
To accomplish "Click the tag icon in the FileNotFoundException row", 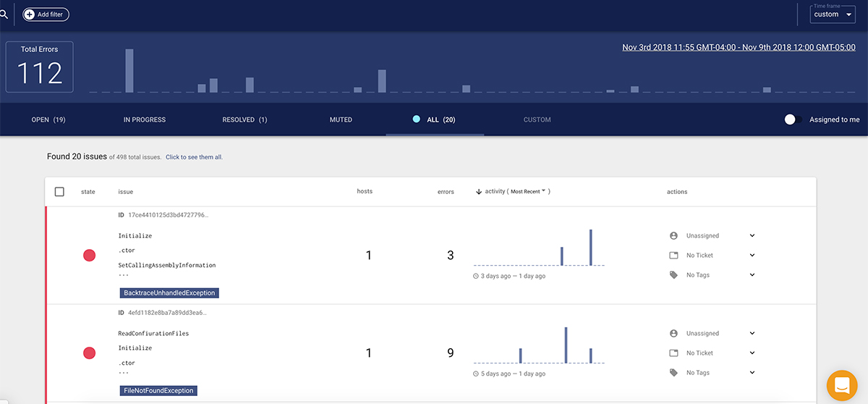I will pos(673,373).
